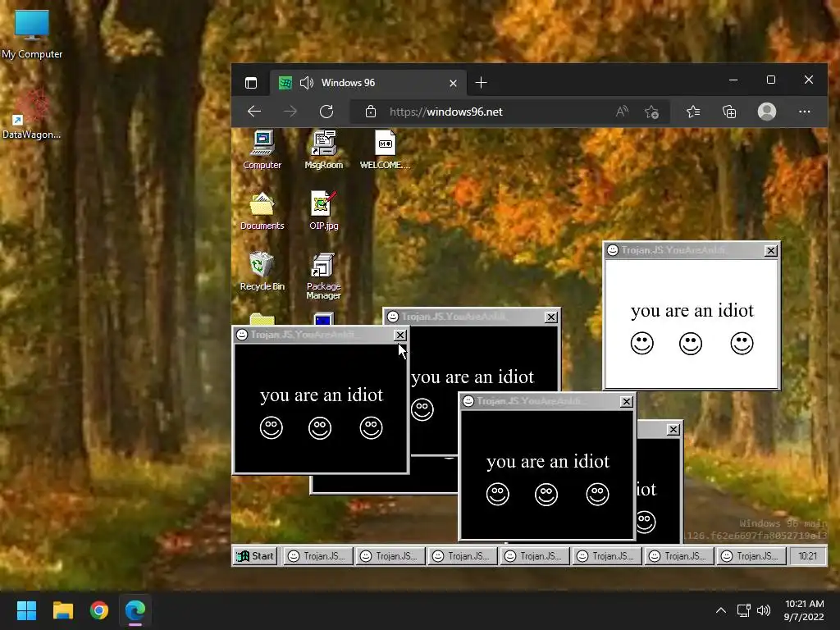
Task: Select third Trojan.JS taskbar entry
Action: pyautogui.click(x=463, y=556)
